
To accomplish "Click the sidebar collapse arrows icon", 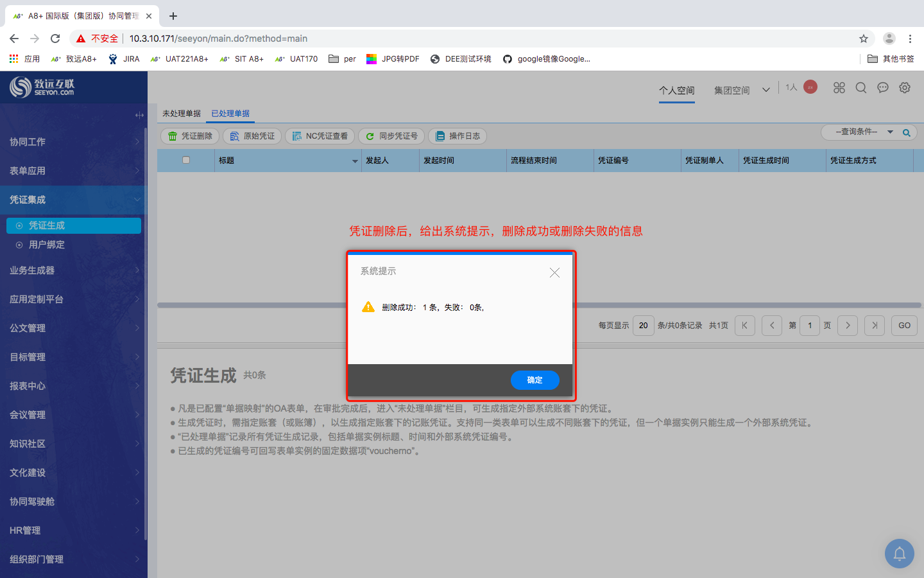I will pos(139,116).
